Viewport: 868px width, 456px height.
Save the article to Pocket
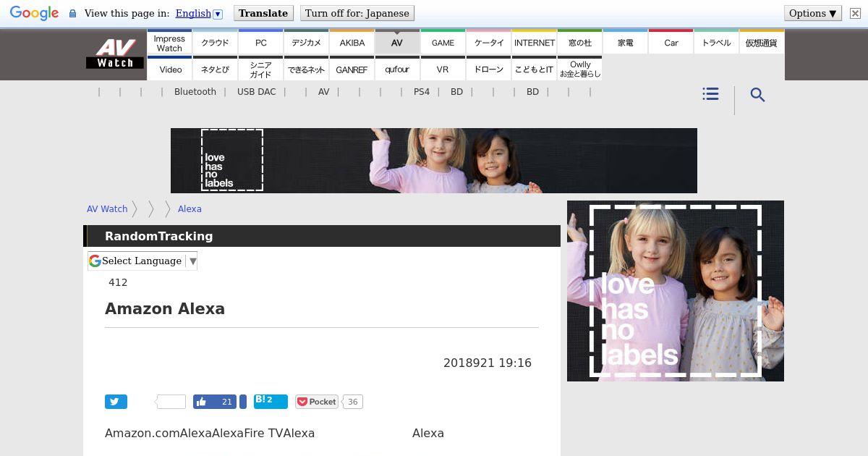318,402
